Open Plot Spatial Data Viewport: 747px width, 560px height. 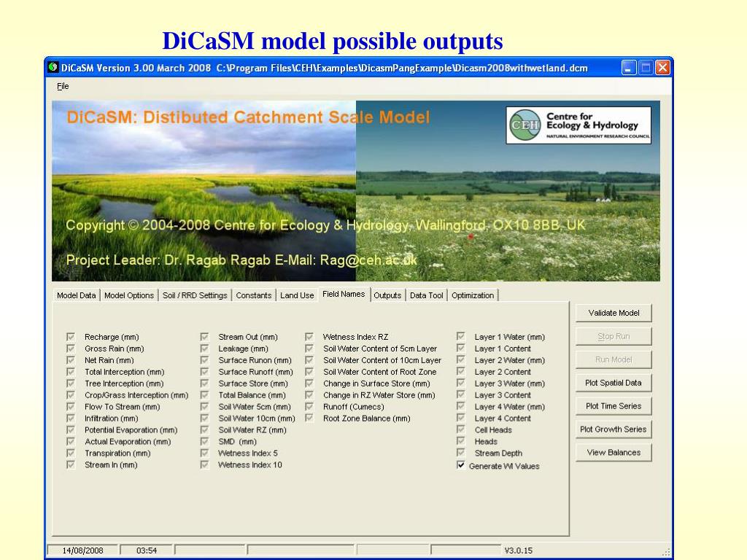[614, 383]
